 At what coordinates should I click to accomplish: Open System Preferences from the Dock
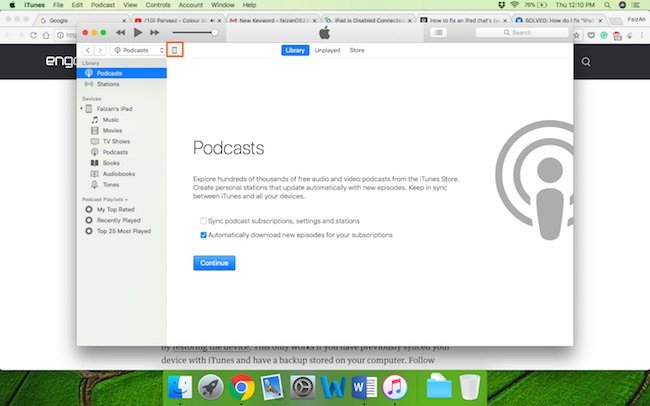[303, 387]
